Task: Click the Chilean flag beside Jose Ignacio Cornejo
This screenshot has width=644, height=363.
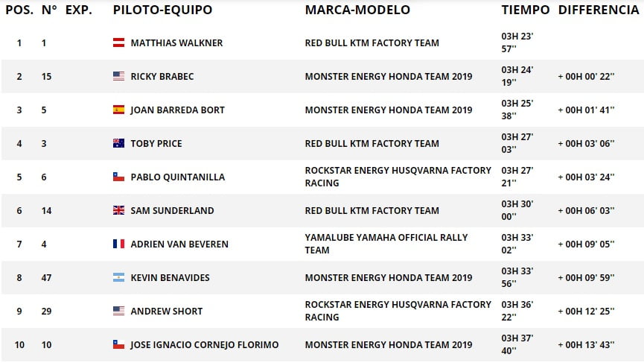Action: point(118,344)
